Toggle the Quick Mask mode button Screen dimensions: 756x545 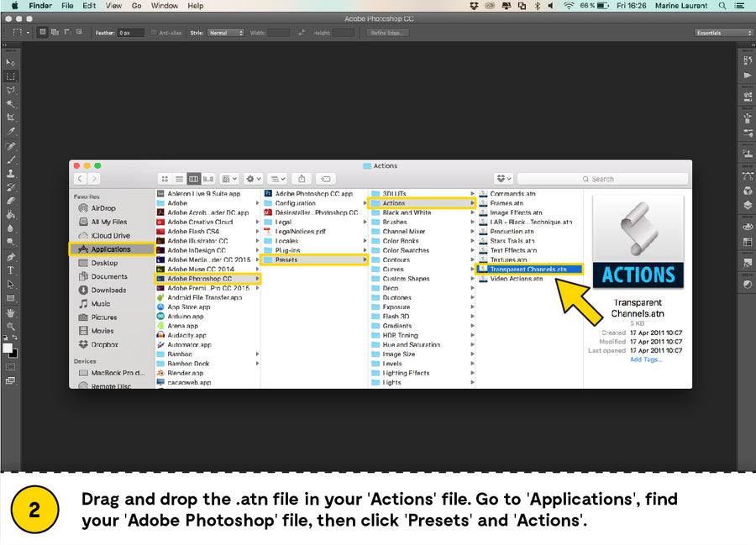(11, 366)
